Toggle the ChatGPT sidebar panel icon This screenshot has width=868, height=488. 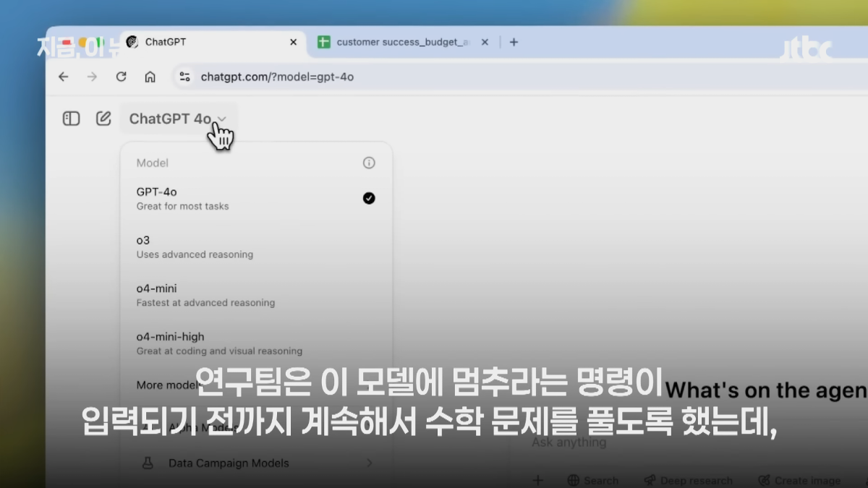(71, 119)
